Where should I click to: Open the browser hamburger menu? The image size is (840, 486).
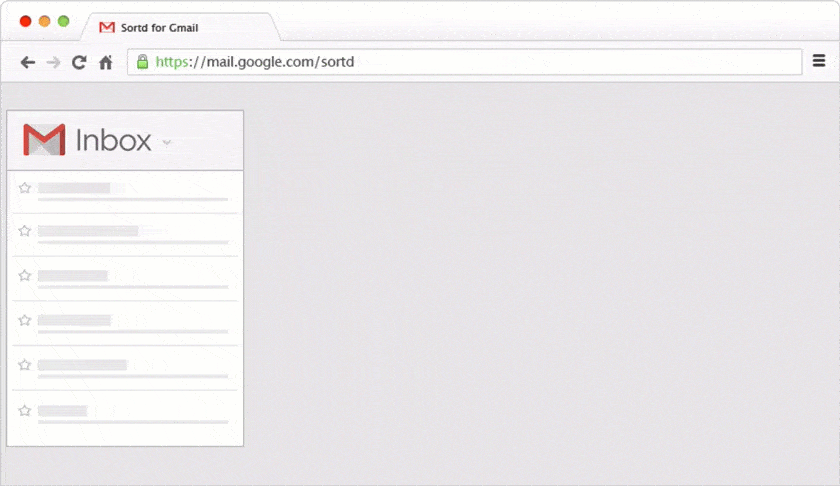pyautogui.click(x=819, y=61)
